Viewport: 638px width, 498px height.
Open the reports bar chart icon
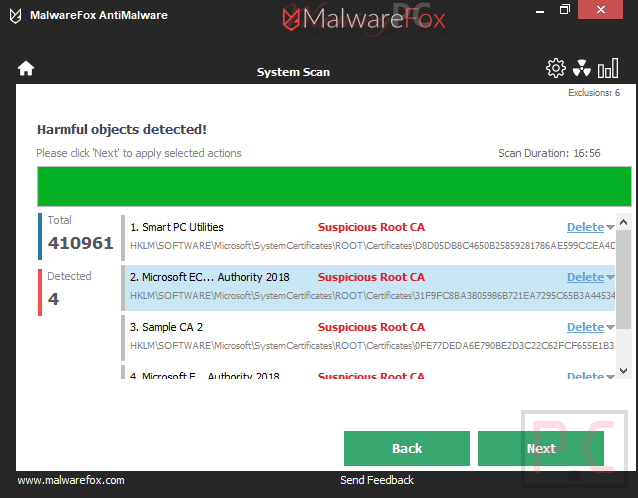(608, 68)
